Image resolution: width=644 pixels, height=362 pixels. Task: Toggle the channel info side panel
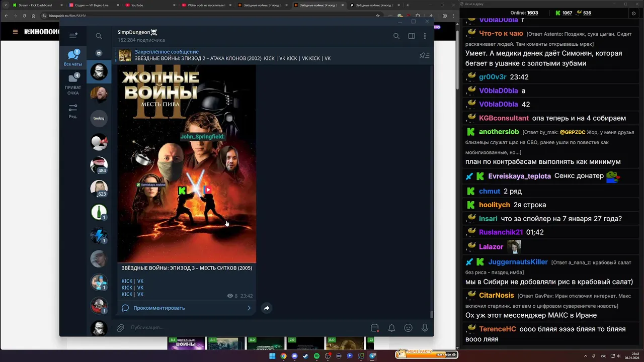411,36
